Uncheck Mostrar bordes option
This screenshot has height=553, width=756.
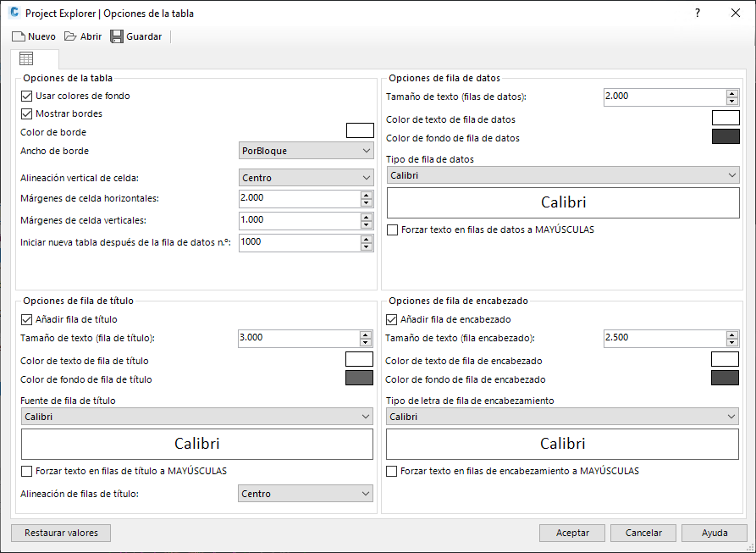[26, 113]
